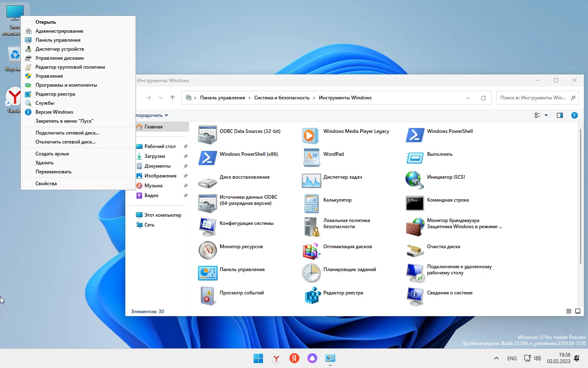Viewport: 588px width, 368px height.
Task: Switch to large icons view in status bar
Action: (578, 312)
